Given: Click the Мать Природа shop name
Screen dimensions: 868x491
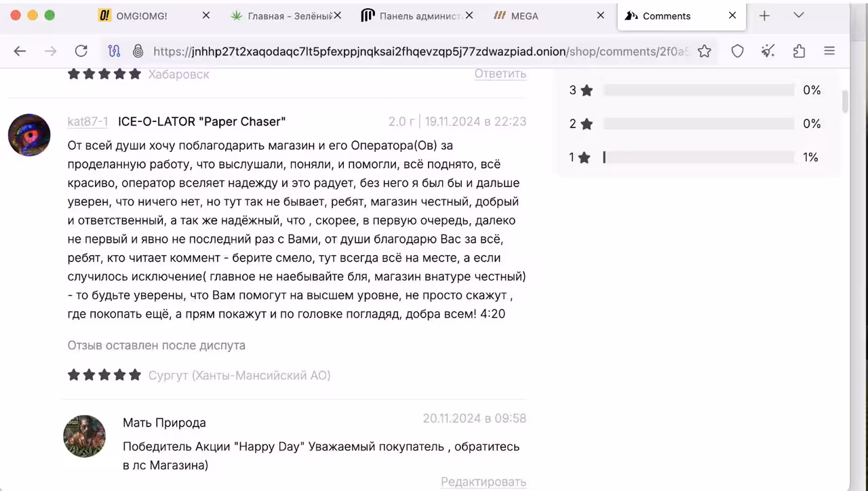Looking at the screenshot, I should pyautogui.click(x=164, y=423).
